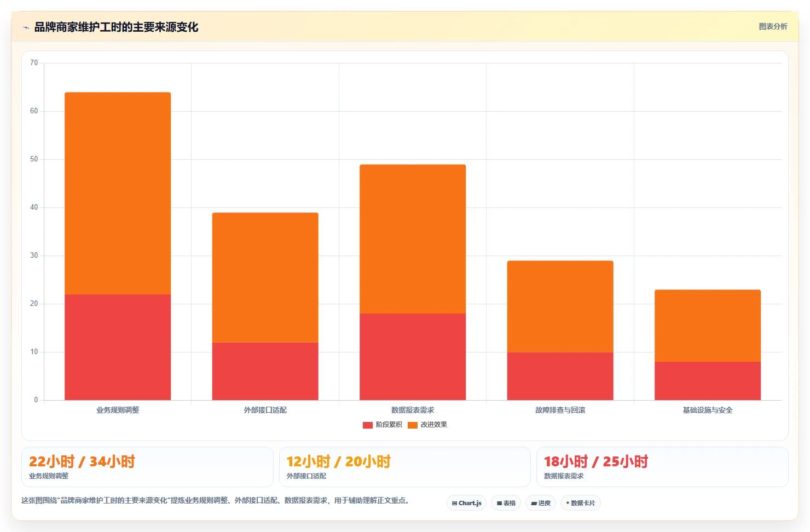
Task: Click the orange bar segment for 数据报表需求
Action: tap(413, 239)
